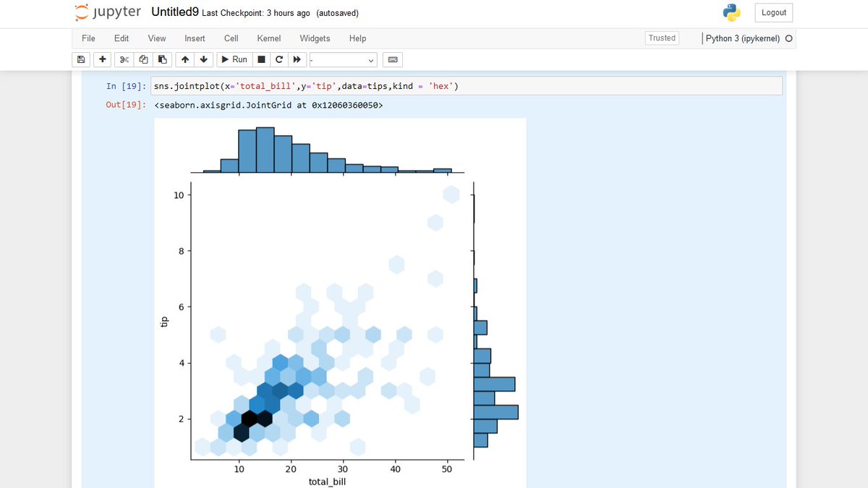Open the Help menu
The width and height of the screenshot is (868, 488).
(x=357, y=38)
